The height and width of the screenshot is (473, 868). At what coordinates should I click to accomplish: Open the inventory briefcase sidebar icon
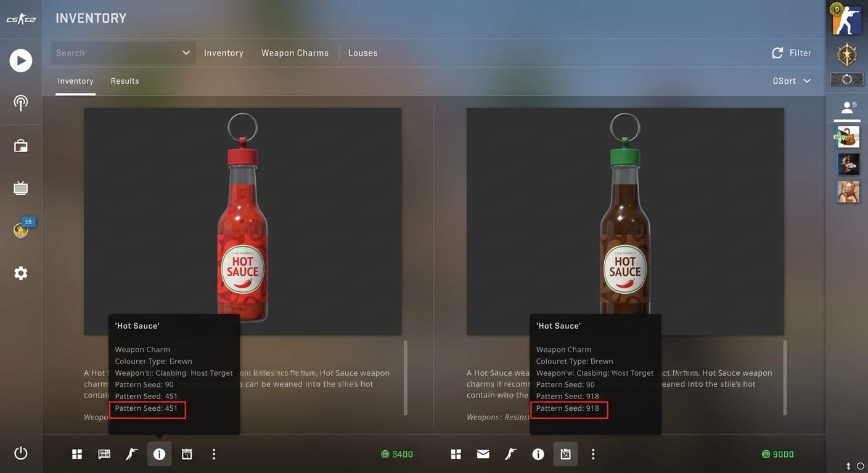click(x=21, y=146)
